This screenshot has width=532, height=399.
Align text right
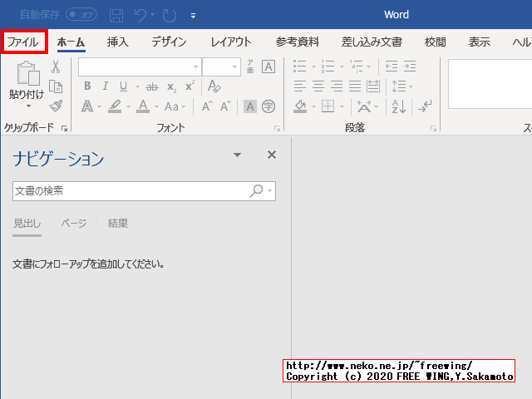pos(337,86)
